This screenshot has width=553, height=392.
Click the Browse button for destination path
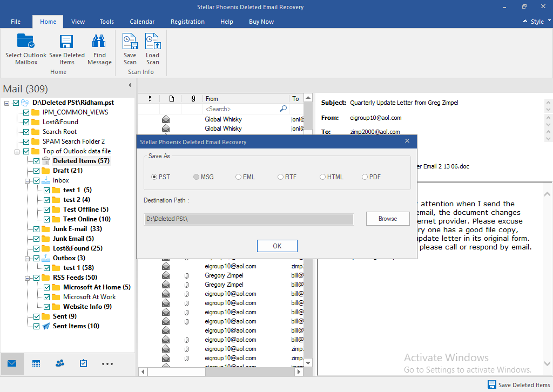(388, 219)
